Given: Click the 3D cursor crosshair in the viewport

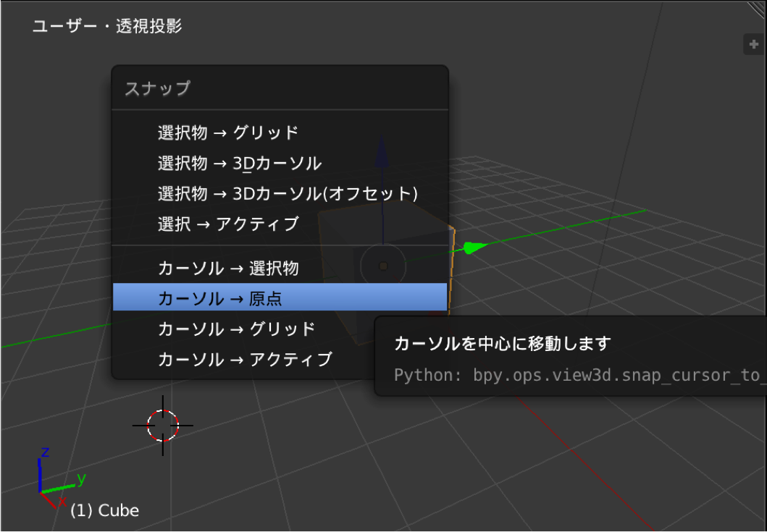Looking at the screenshot, I should click(x=162, y=425).
